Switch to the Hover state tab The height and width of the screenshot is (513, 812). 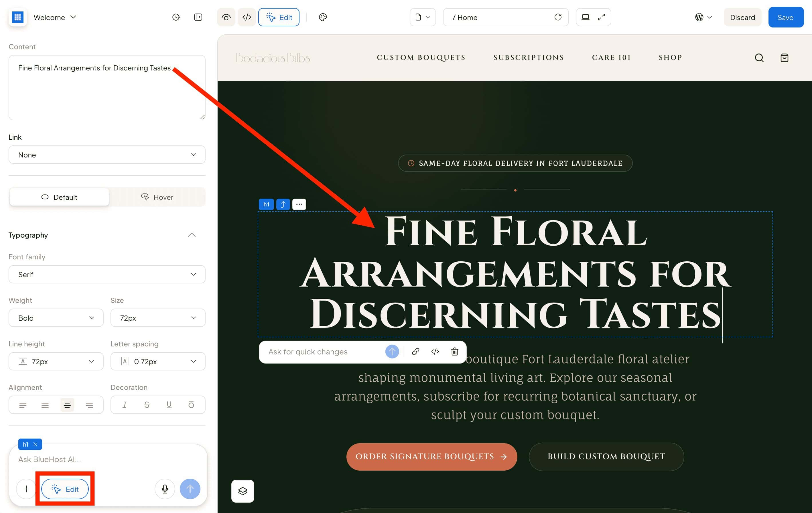157,197
